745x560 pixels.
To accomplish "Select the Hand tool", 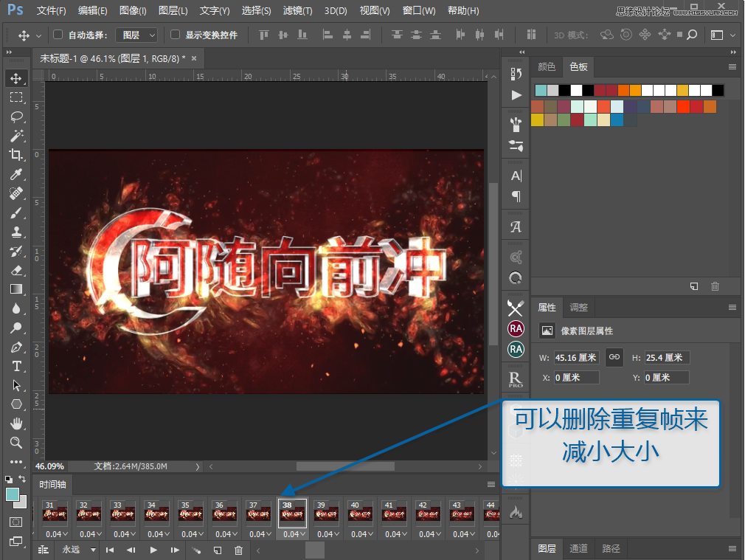I will tap(16, 424).
